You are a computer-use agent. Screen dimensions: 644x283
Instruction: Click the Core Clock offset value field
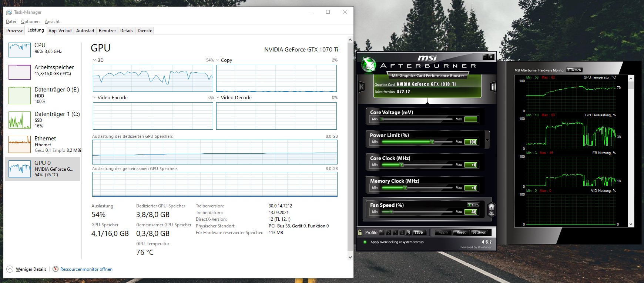coord(471,165)
